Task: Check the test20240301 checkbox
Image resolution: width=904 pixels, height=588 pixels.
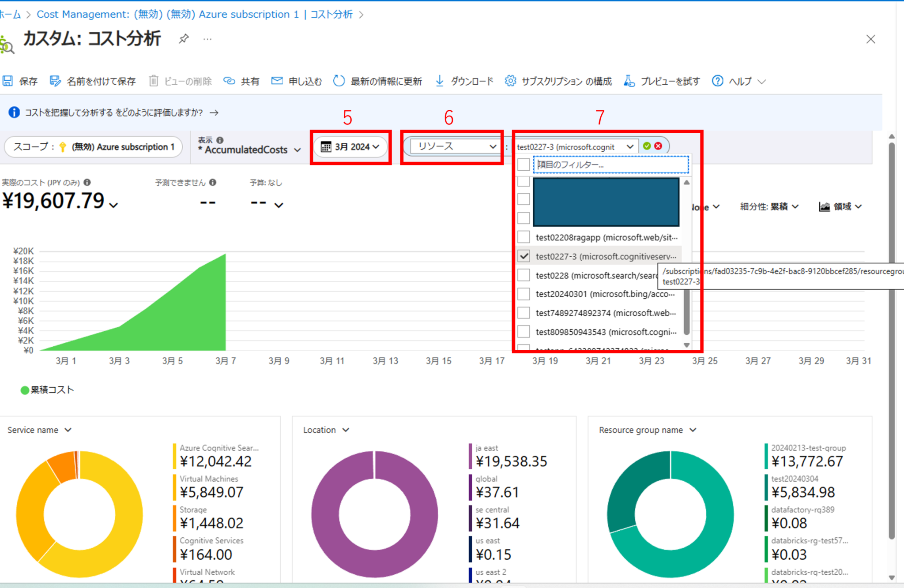Action: 524,294
